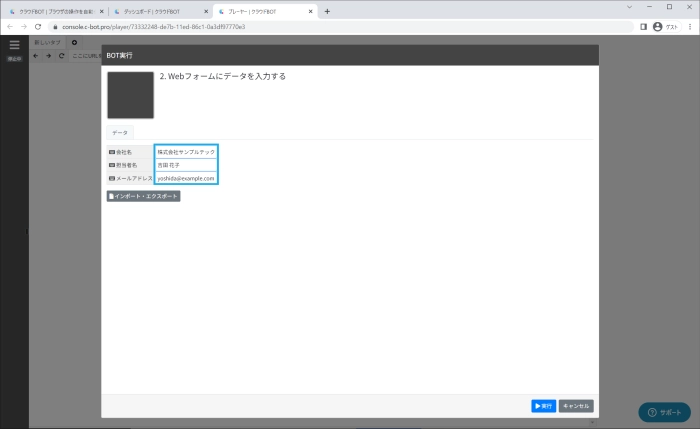This screenshot has width=700, height=429.
Task: Toggle the Chrome side panel icon
Action: point(643,27)
